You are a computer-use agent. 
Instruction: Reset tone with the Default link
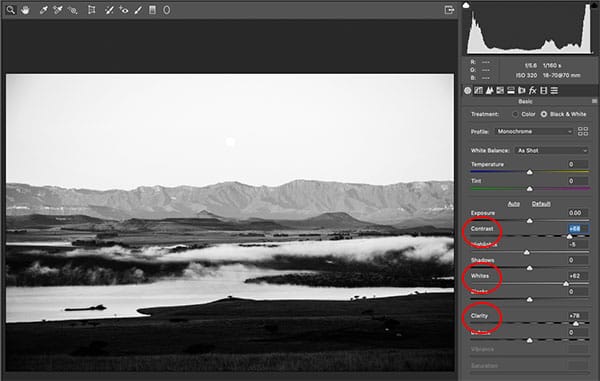coord(541,204)
